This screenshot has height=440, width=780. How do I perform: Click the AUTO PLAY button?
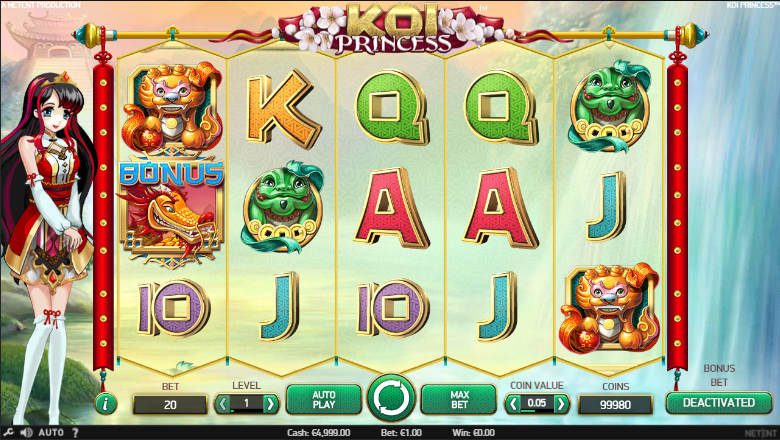(x=324, y=399)
